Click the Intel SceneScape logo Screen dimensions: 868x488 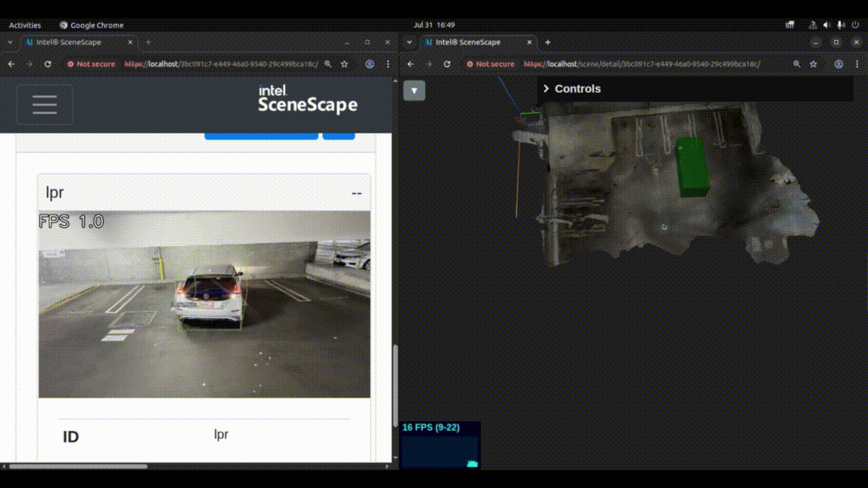307,98
